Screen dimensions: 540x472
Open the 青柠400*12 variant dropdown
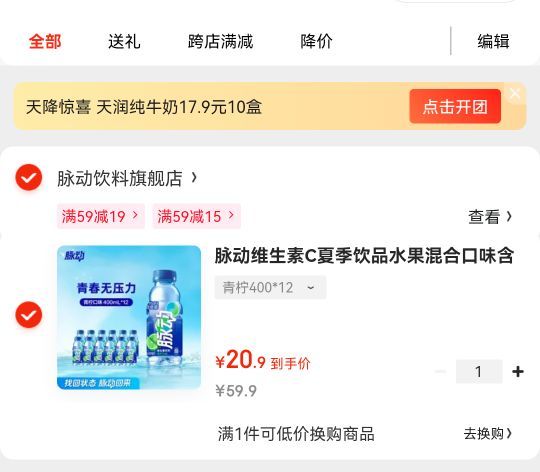270,287
